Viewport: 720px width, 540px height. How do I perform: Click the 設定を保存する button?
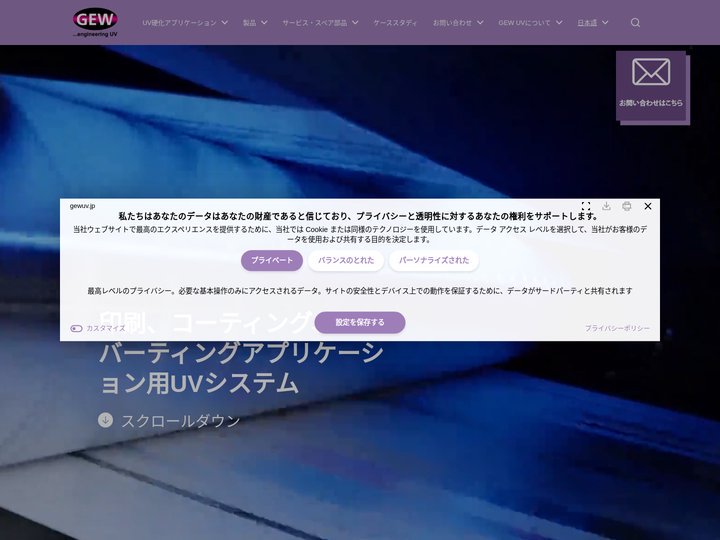point(360,322)
